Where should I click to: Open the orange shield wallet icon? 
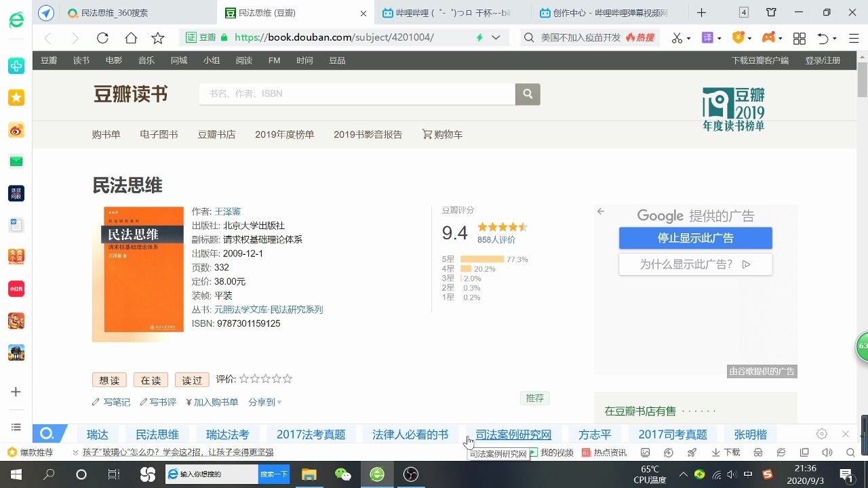[x=738, y=38]
